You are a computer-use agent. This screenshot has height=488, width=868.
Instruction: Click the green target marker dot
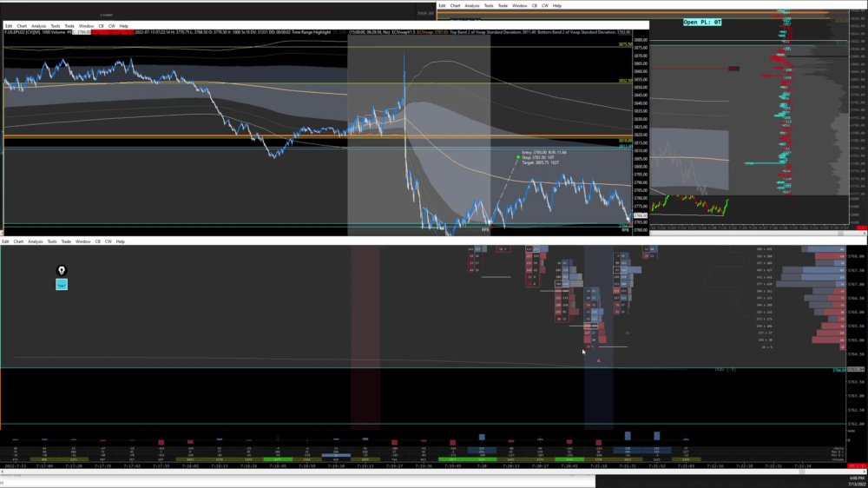tap(518, 157)
